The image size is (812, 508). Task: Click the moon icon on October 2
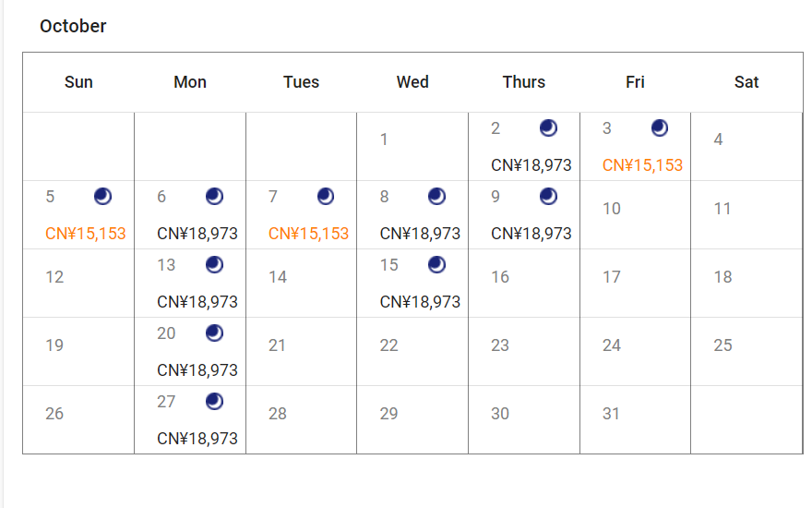pyautogui.click(x=548, y=127)
